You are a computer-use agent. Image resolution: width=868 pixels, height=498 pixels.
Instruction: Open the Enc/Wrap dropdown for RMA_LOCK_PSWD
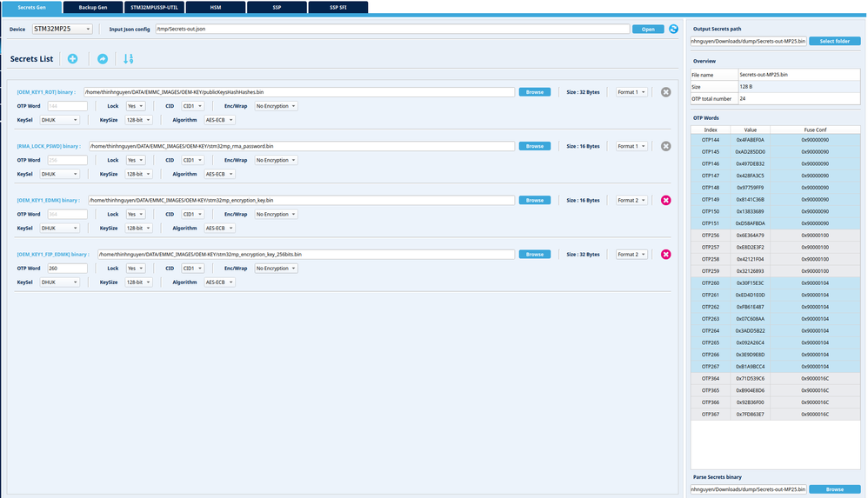[276, 161]
